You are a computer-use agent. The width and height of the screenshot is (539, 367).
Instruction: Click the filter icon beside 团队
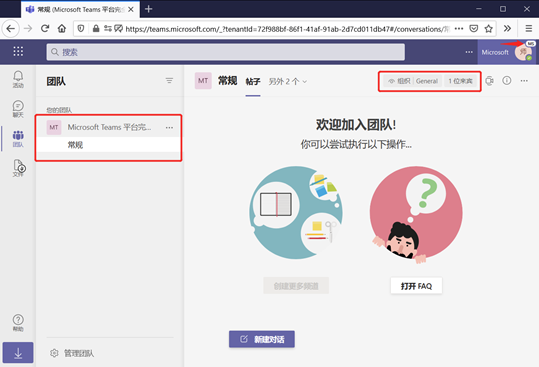coord(169,81)
